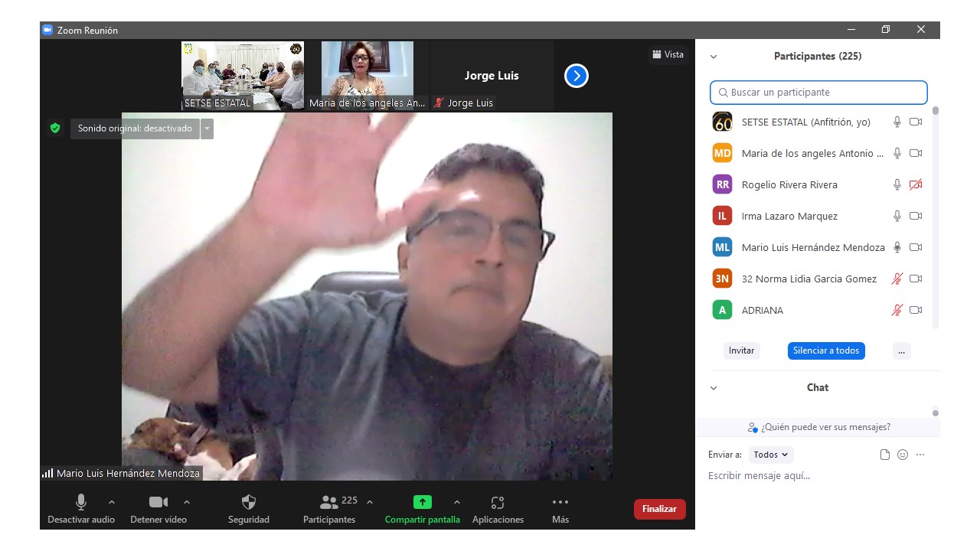Click the file attachment icon in chat
This screenshot has width=980, height=551.
(x=885, y=455)
